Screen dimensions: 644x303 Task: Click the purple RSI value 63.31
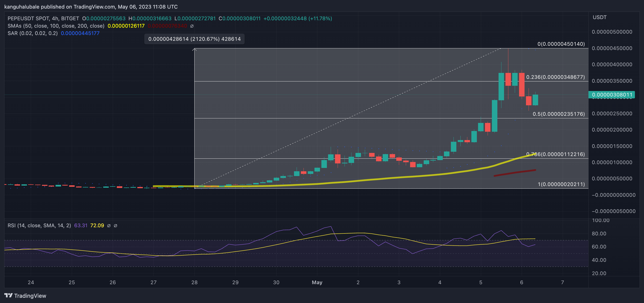click(81, 226)
